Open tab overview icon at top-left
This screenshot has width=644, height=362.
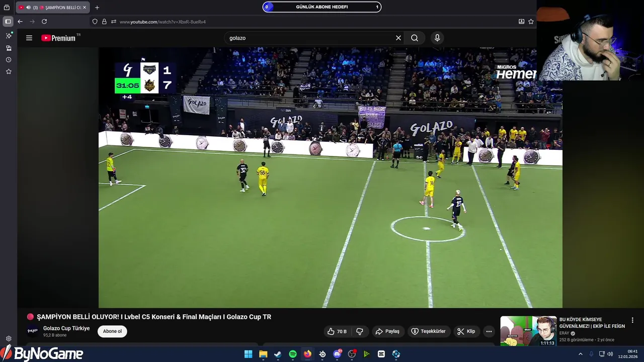click(7, 8)
